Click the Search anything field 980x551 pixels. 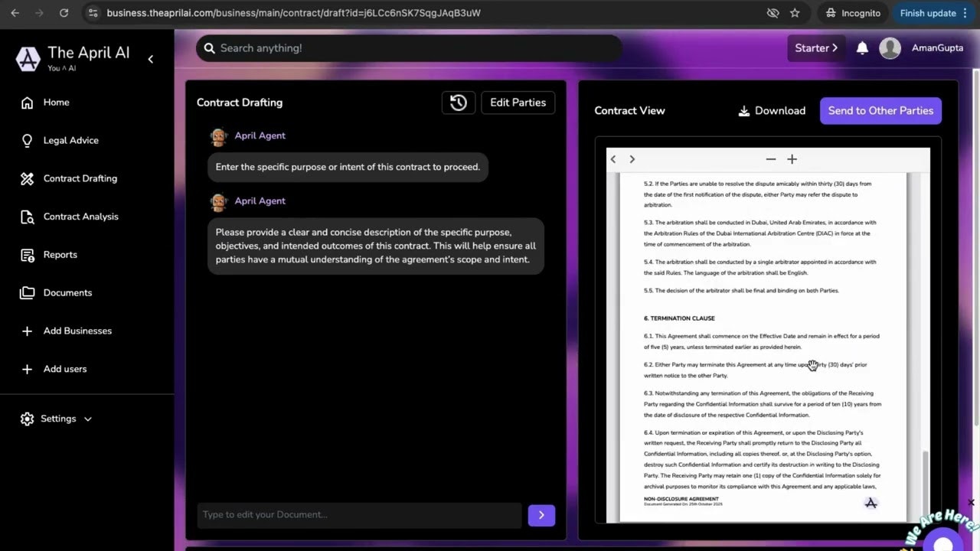[x=409, y=48]
